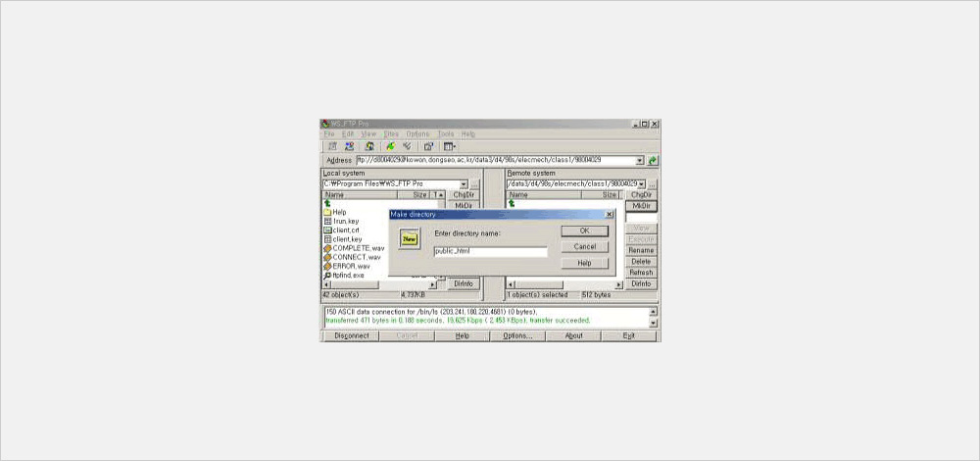Open the columns layout toolbar dropdown icon
980x461 pixels.
(450, 146)
